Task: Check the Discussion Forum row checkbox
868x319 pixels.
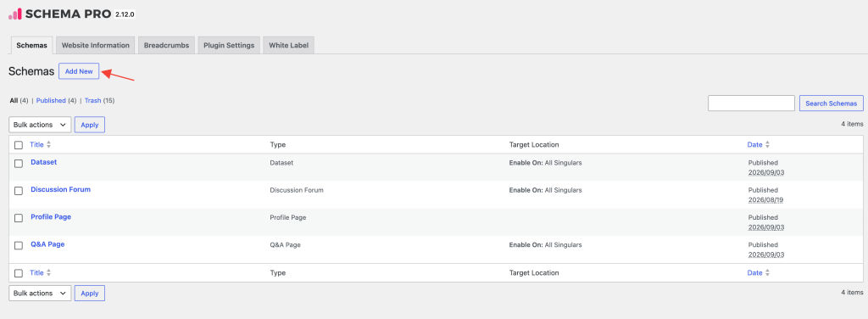Action: click(19, 191)
